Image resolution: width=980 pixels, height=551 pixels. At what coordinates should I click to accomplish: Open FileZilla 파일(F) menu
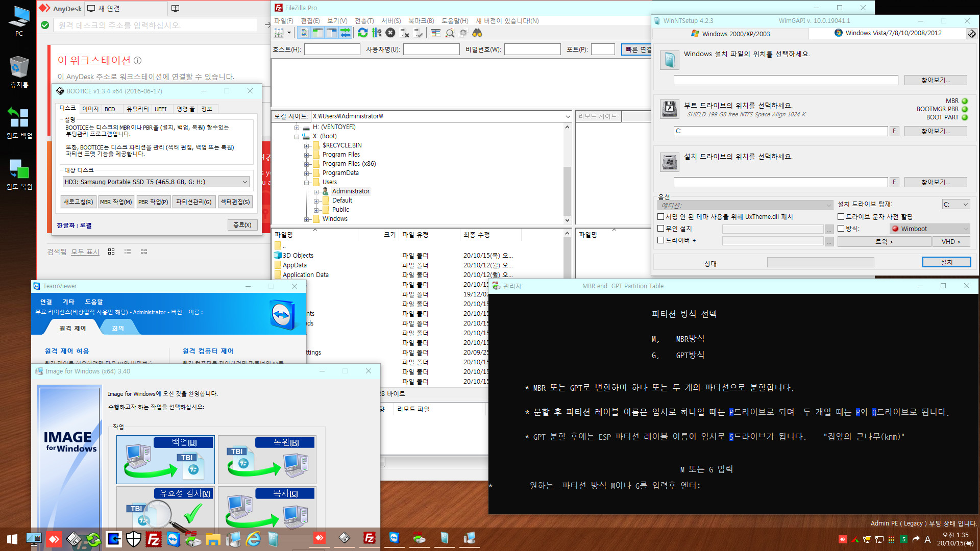click(283, 21)
